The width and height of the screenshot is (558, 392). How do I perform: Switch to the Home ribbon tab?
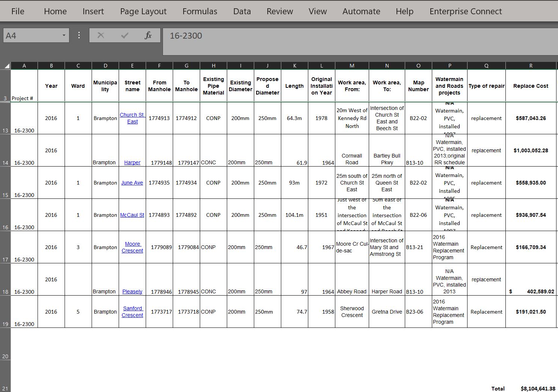[x=55, y=11]
